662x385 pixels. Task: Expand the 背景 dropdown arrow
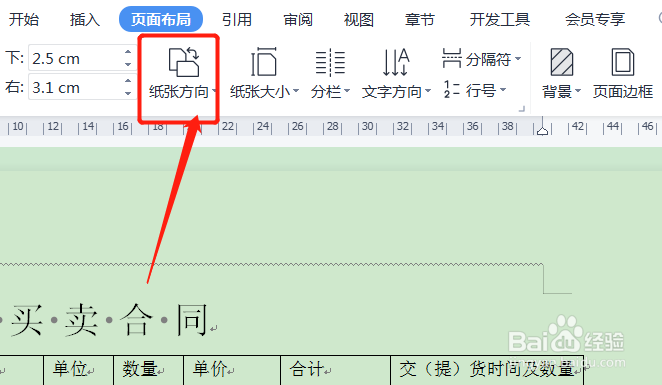pyautogui.click(x=578, y=91)
